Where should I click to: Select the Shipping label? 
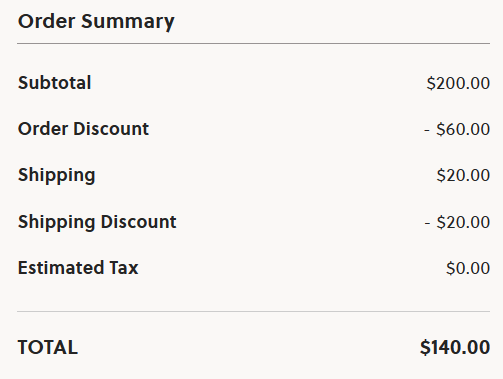(x=57, y=175)
